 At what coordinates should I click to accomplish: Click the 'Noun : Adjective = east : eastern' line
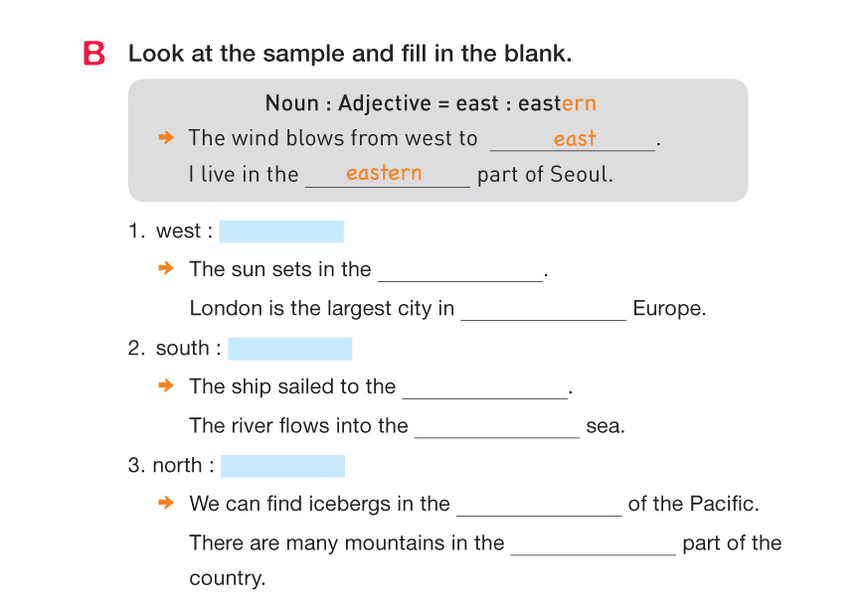click(431, 103)
